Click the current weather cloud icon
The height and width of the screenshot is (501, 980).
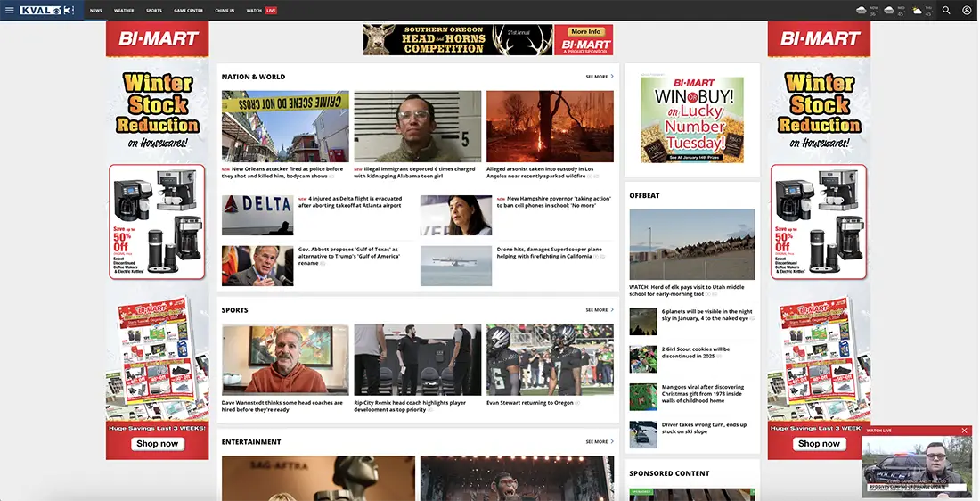pyautogui.click(x=862, y=10)
